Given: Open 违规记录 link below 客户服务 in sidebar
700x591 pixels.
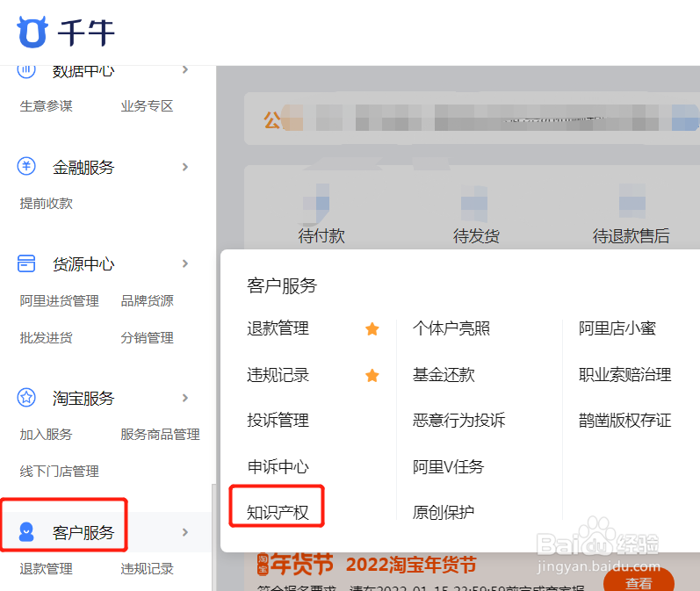Looking at the screenshot, I should (x=147, y=569).
